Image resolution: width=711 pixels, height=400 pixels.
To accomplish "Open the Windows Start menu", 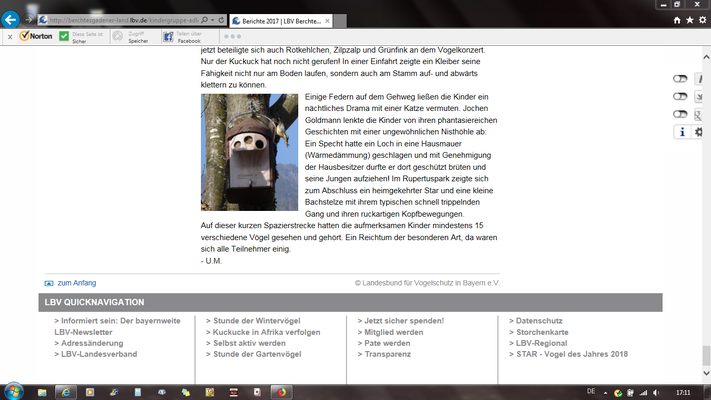I will [14, 392].
